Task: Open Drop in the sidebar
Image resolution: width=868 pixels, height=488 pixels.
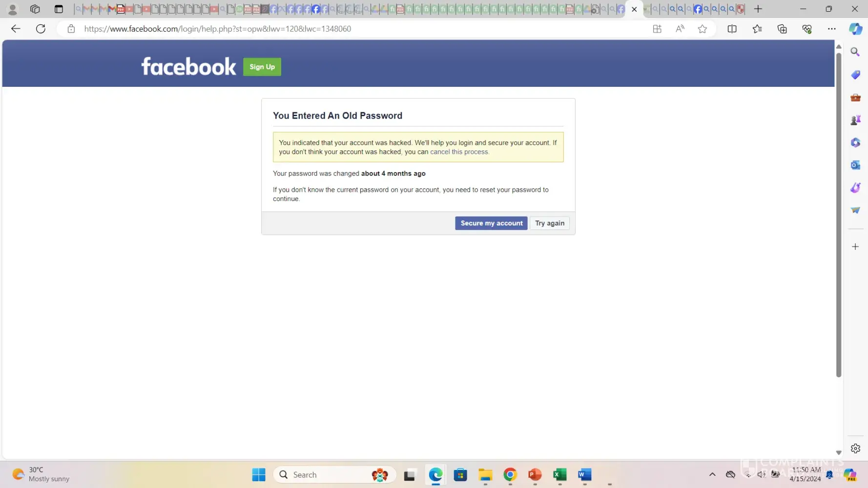Action: 855,210
